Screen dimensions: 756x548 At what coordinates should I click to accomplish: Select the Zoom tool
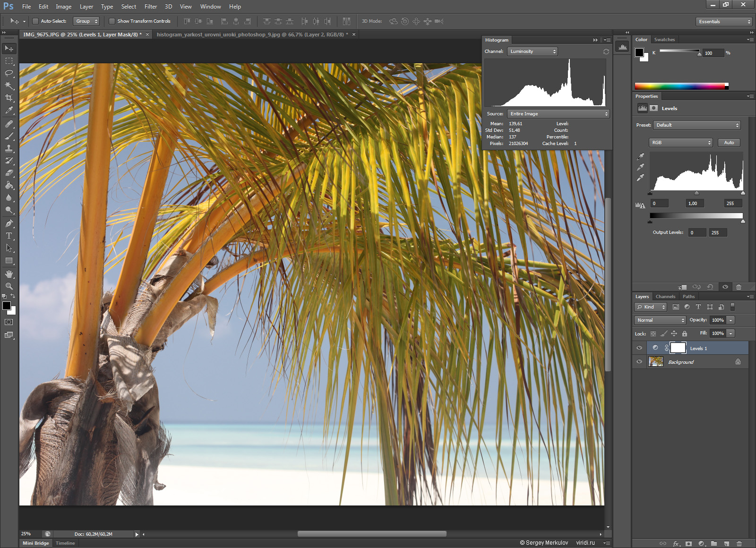coord(9,286)
